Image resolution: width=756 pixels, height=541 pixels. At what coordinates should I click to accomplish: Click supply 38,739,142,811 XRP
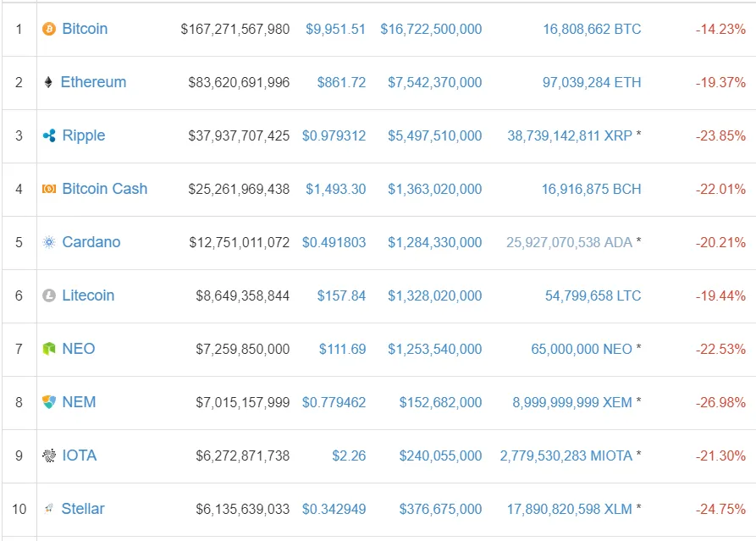coord(570,136)
